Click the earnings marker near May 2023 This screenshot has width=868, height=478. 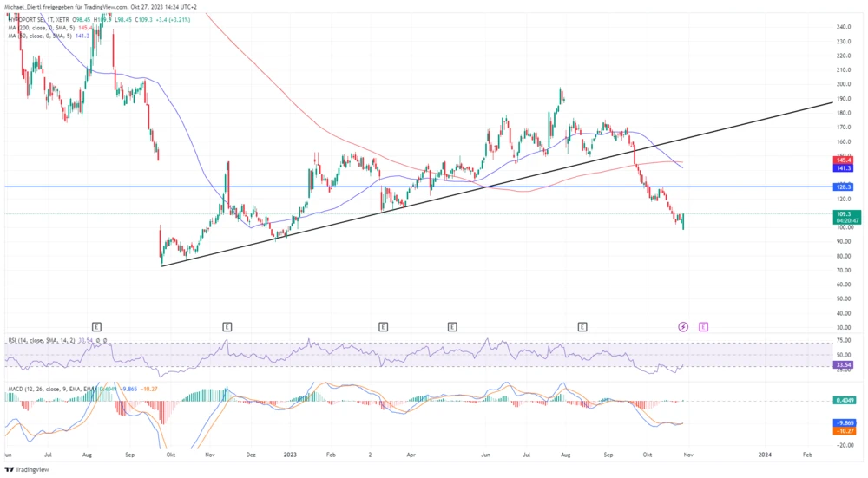(x=452, y=326)
